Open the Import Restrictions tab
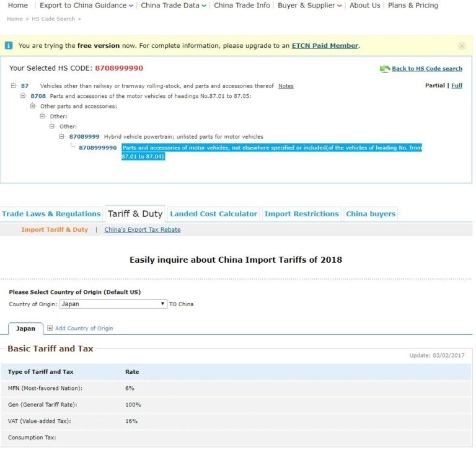This screenshot has height=450, width=476. click(x=301, y=214)
